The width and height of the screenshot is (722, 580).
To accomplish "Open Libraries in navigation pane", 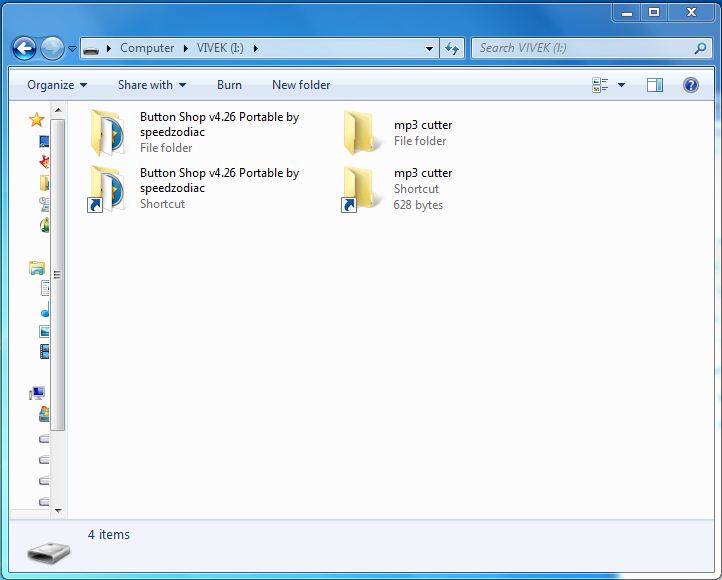I will pos(37,268).
